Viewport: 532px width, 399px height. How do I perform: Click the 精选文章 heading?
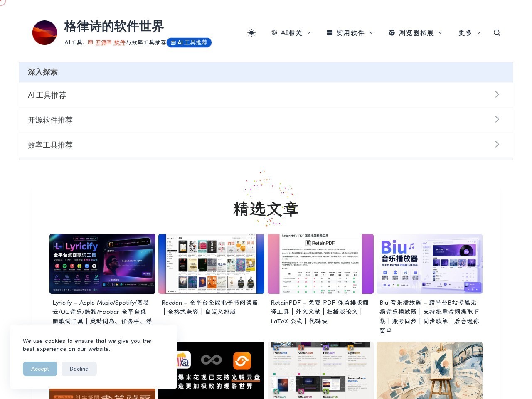pos(266,209)
